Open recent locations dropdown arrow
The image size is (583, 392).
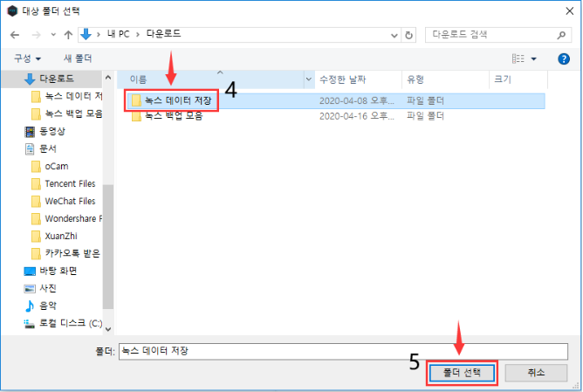click(53, 35)
